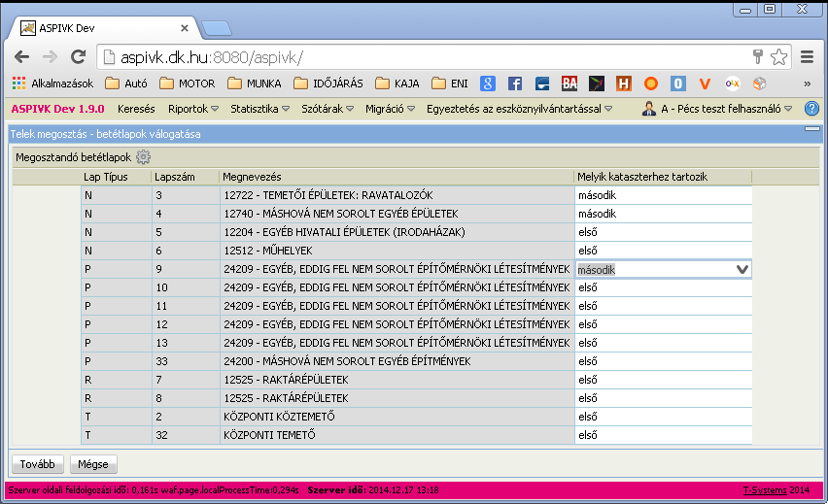
Task: Open the dark arrow bookmark icon
Action: [596, 84]
